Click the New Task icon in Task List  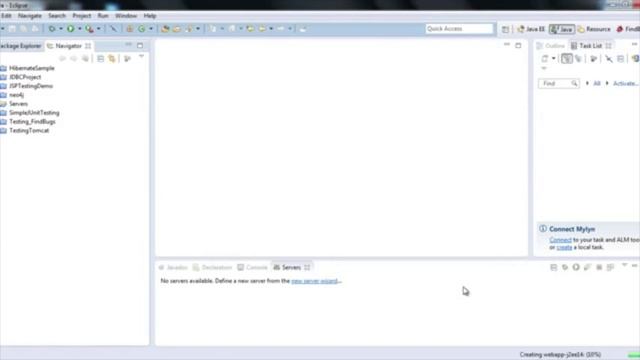(x=545, y=58)
